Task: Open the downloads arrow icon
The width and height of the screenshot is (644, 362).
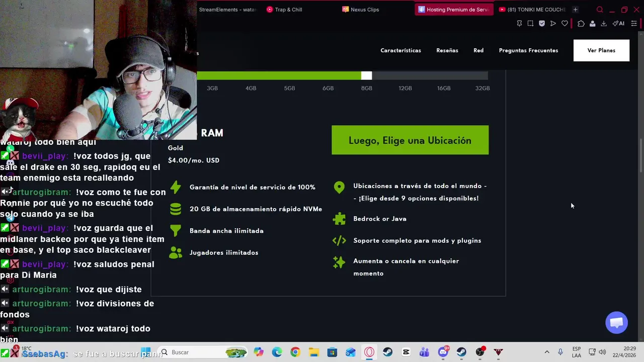Action: 604,24
